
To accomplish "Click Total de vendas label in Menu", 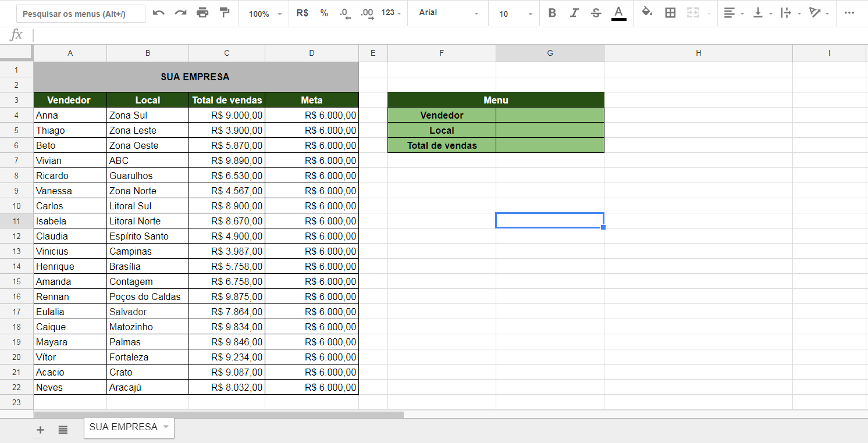I will (442, 145).
